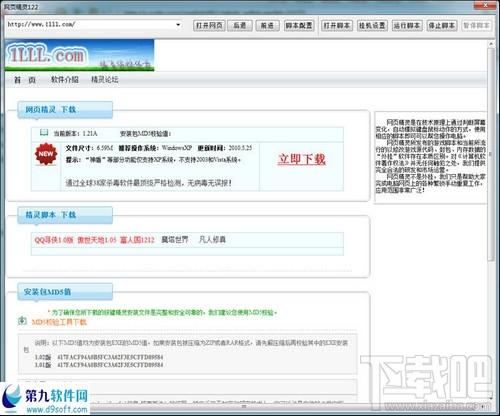
Task: Click the 打开网页 button
Action: 209,25
